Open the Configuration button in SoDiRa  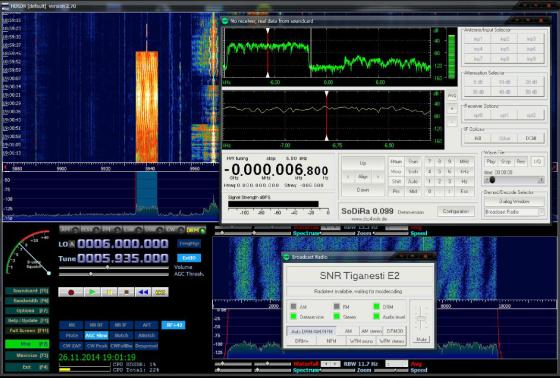pos(456,212)
